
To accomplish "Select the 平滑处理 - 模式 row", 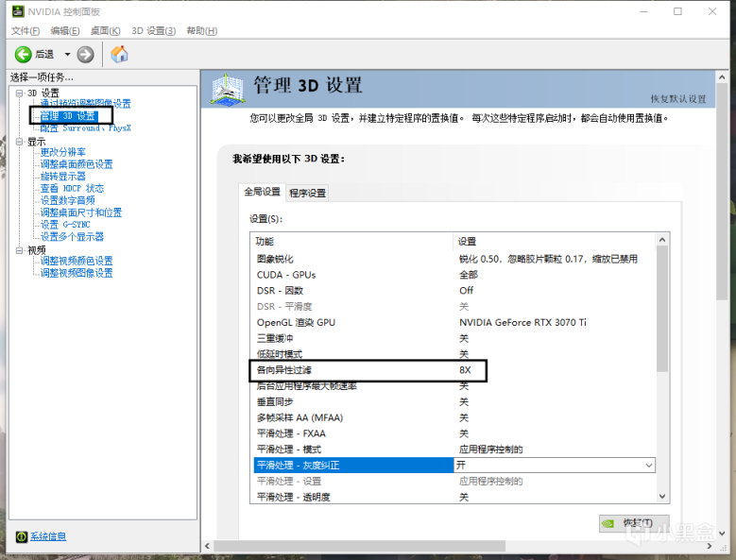I will coord(453,450).
